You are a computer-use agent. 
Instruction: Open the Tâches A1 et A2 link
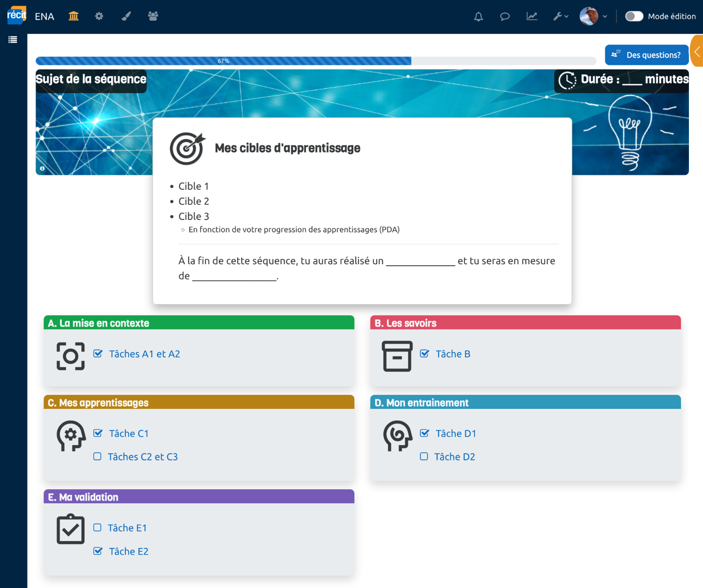click(144, 354)
